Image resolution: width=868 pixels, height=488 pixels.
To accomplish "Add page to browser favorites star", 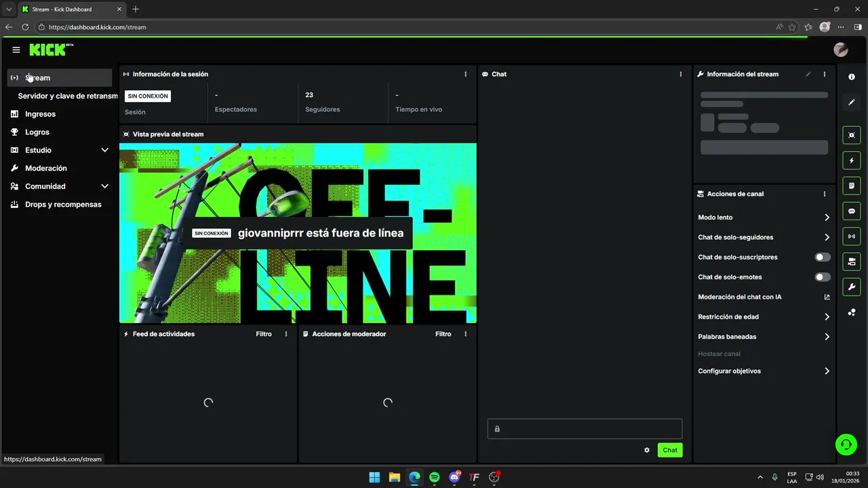I will (x=792, y=27).
